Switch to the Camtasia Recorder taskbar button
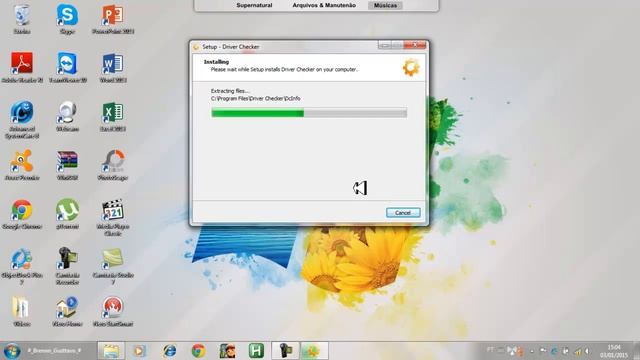Viewport: 640px width, 360px height. pos(285,351)
